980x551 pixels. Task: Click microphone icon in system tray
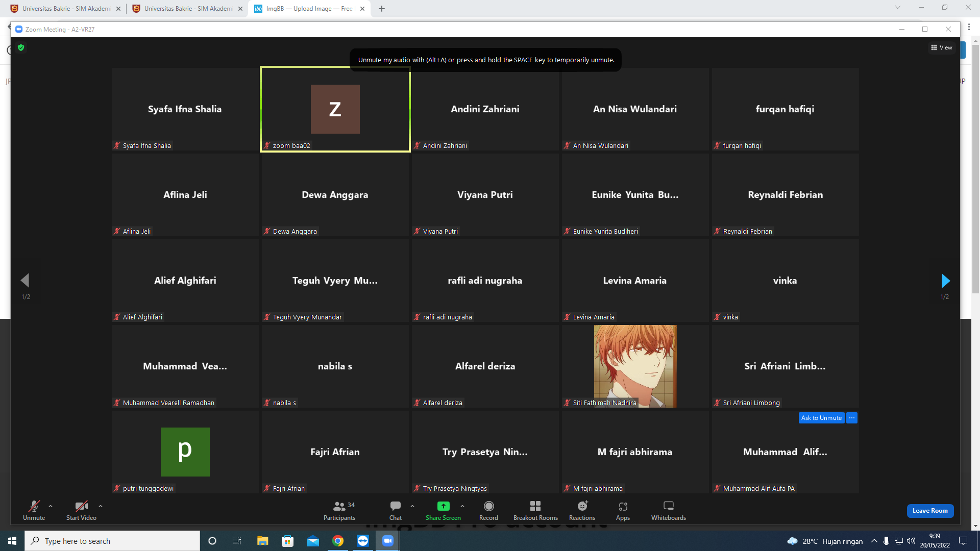coord(887,541)
